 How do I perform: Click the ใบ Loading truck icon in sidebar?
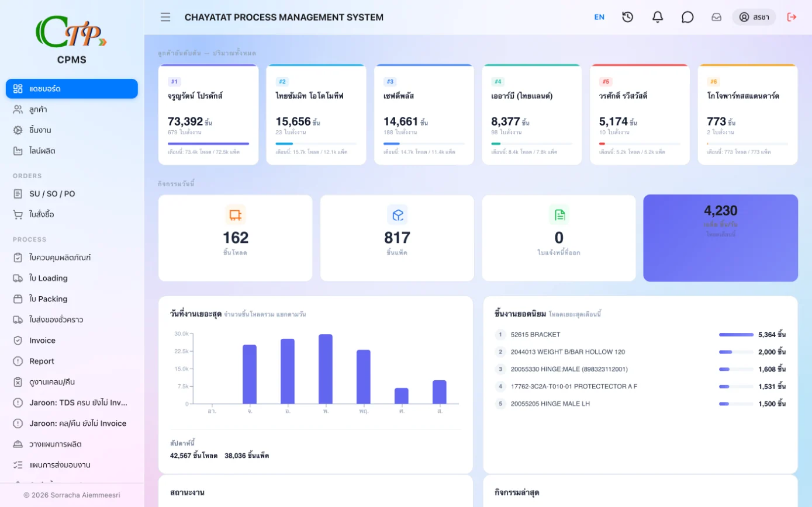(x=18, y=278)
